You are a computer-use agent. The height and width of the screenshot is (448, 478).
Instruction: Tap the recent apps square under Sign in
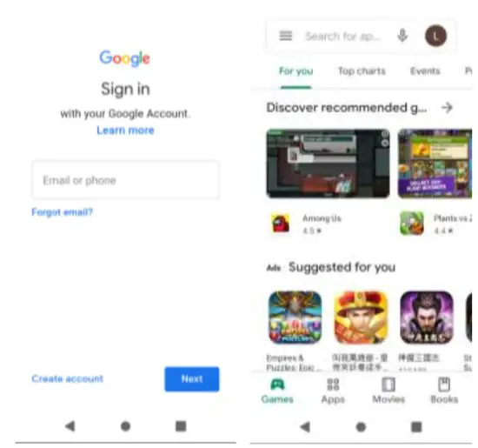(181, 426)
